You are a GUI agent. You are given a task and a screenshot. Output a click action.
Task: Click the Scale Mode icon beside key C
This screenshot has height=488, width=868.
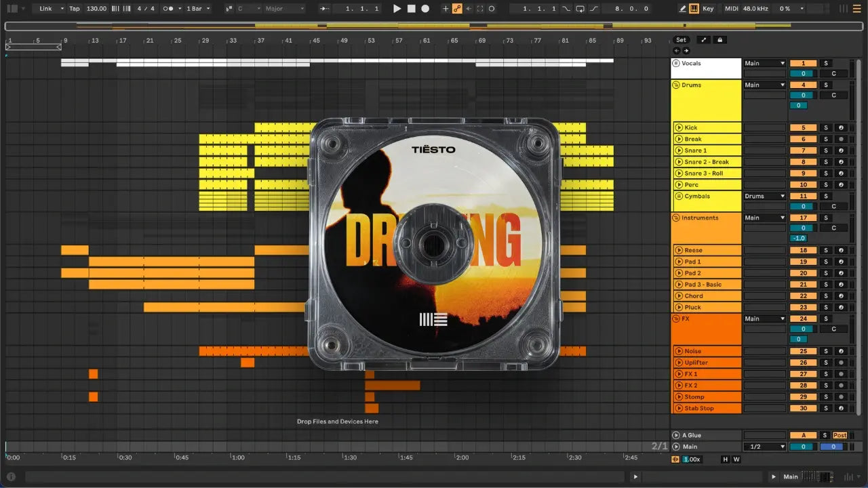(229, 9)
